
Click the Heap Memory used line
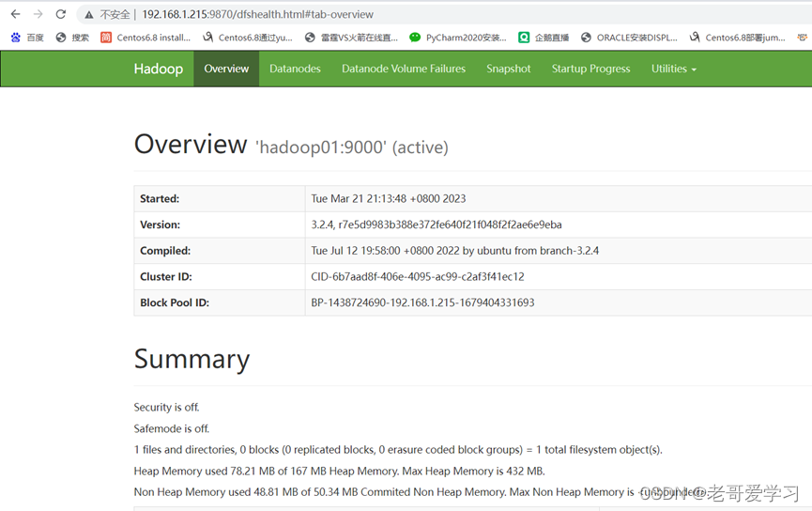tap(339, 472)
